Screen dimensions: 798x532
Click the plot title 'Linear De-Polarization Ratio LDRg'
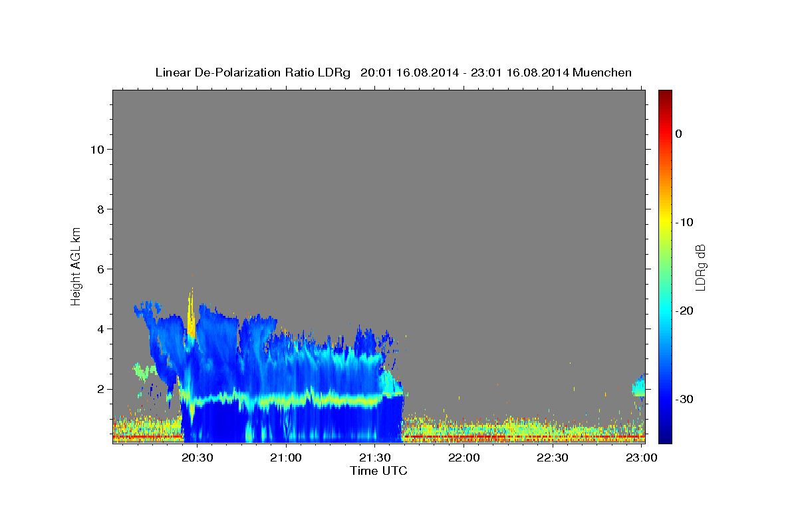coord(252,72)
